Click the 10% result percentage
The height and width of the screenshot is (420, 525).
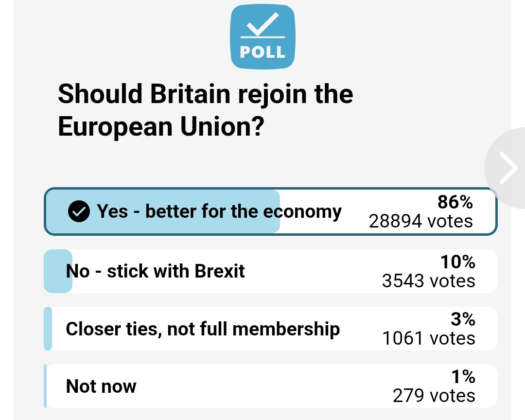(x=457, y=262)
